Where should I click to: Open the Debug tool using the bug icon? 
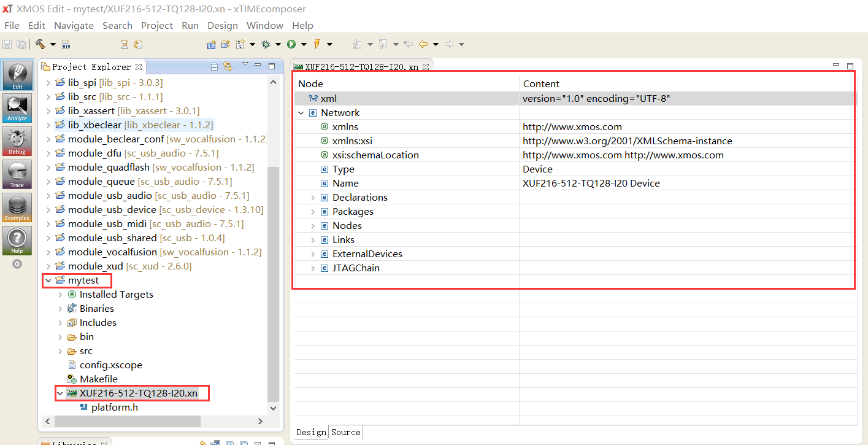[266, 44]
